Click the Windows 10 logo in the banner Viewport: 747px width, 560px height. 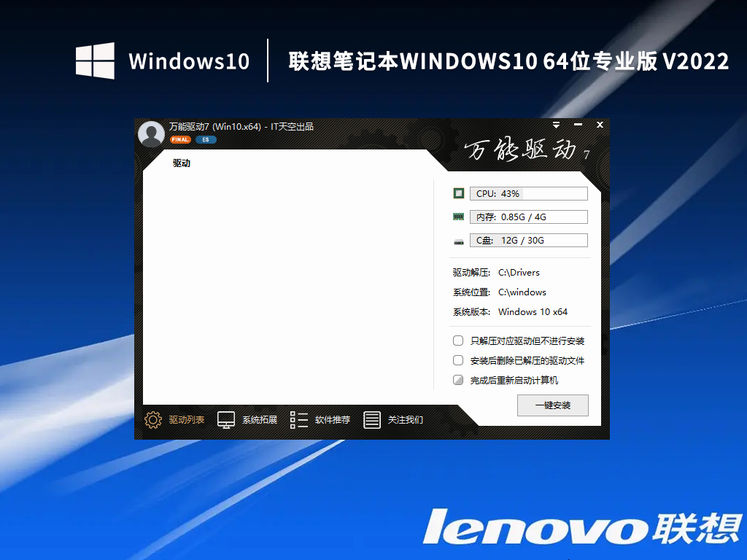94,60
